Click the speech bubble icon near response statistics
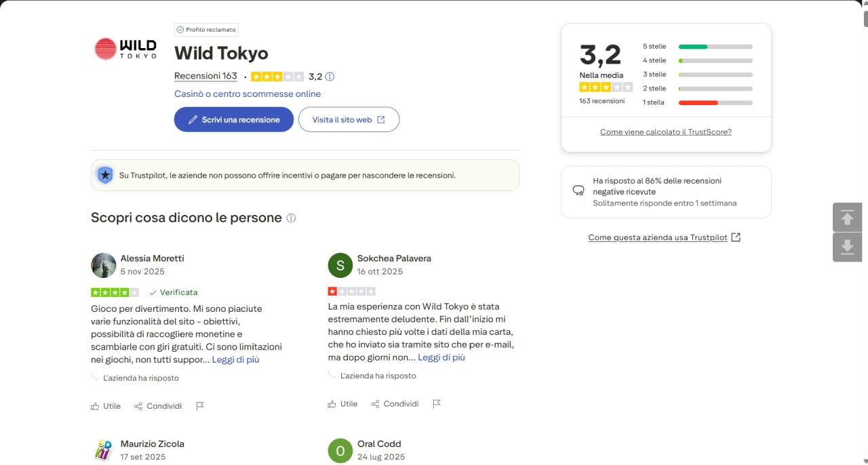The height and width of the screenshot is (465, 868). [x=578, y=190]
